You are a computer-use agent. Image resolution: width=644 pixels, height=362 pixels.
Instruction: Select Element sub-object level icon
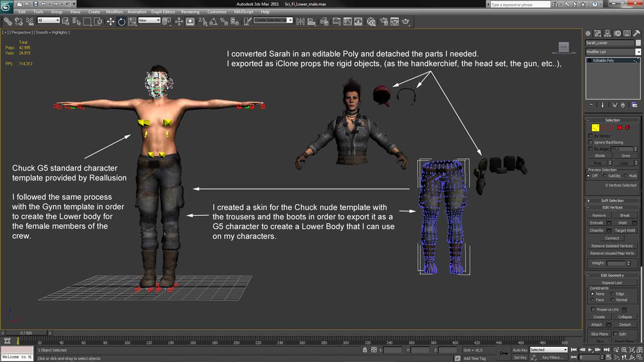point(628,128)
